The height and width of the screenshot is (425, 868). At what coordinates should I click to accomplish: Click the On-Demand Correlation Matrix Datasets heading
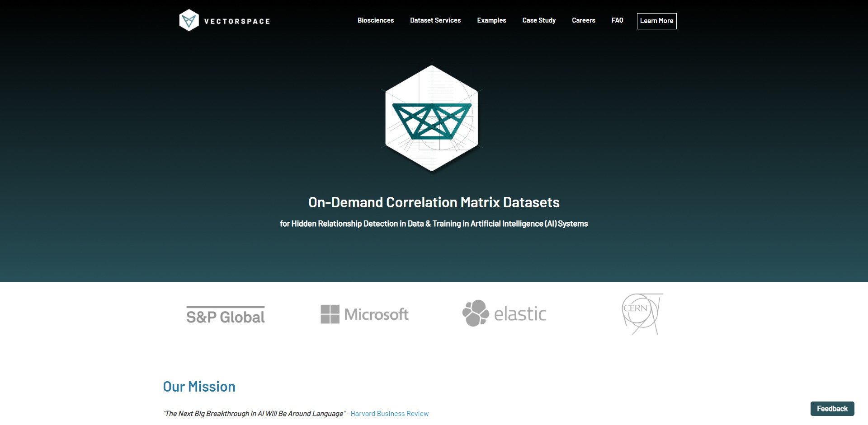[434, 202]
